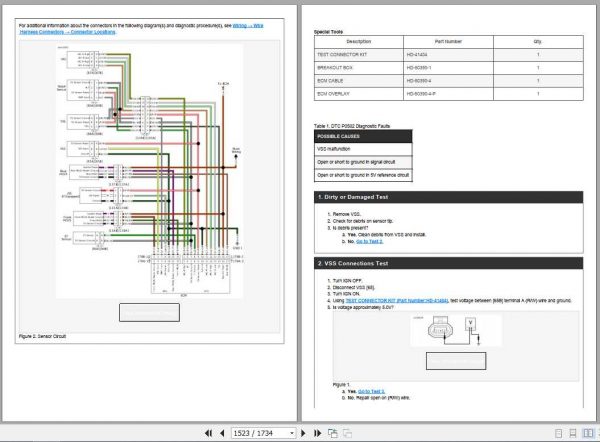This screenshot has width=600, height=442.
Task: Go to the previous page
Action: tap(222, 433)
